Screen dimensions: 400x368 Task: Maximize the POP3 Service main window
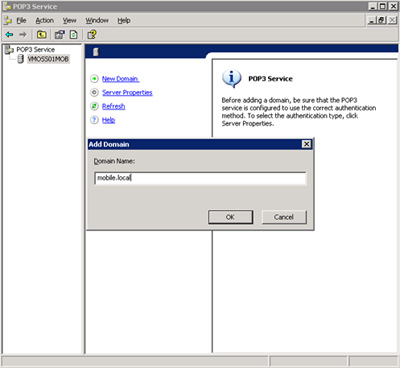pyautogui.click(x=383, y=6)
